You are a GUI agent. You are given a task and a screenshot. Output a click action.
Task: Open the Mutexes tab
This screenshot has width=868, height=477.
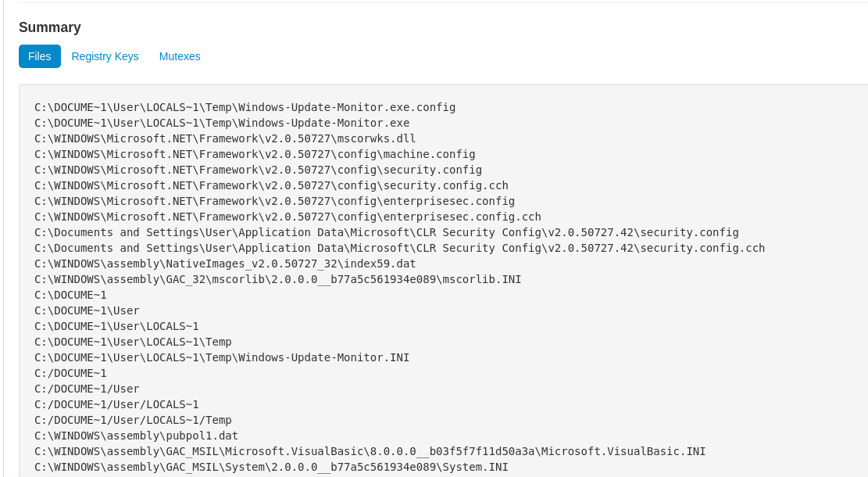click(x=180, y=56)
